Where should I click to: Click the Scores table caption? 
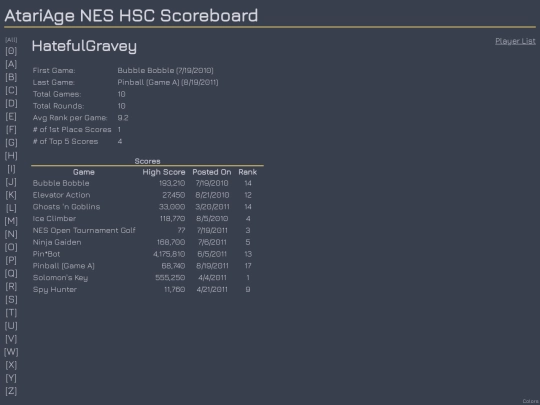point(147,161)
